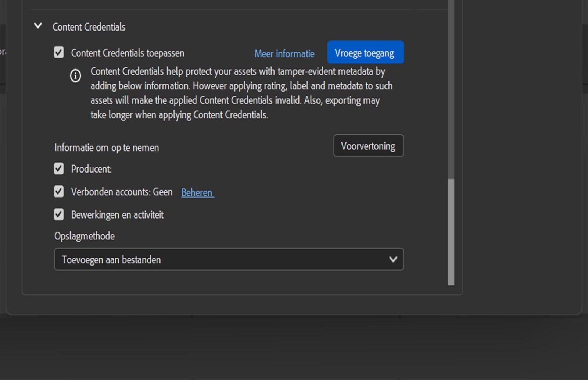
Task: Click the Informatie om op te nemen label
Action: click(107, 148)
